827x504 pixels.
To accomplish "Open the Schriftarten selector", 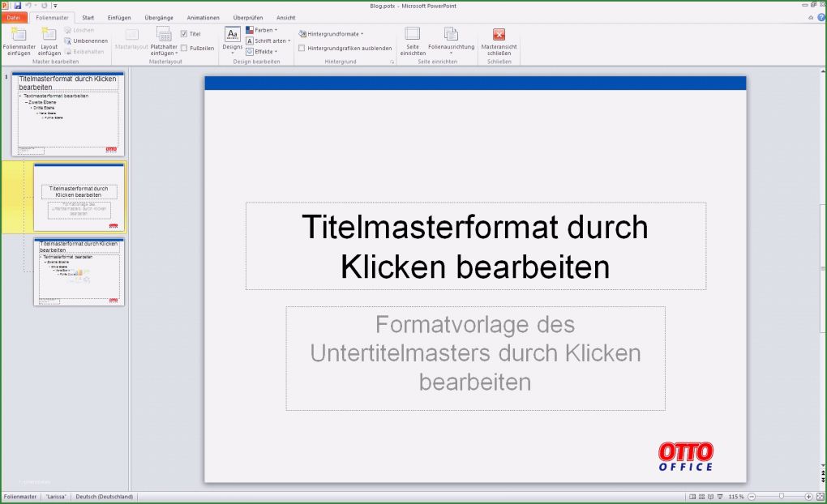I will tap(268, 41).
